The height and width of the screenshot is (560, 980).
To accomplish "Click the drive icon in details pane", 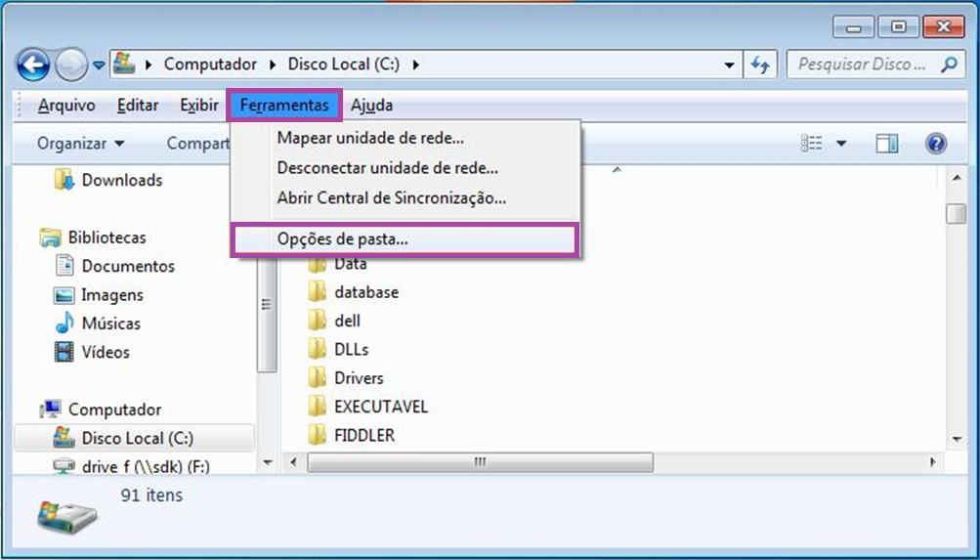I will click(66, 516).
